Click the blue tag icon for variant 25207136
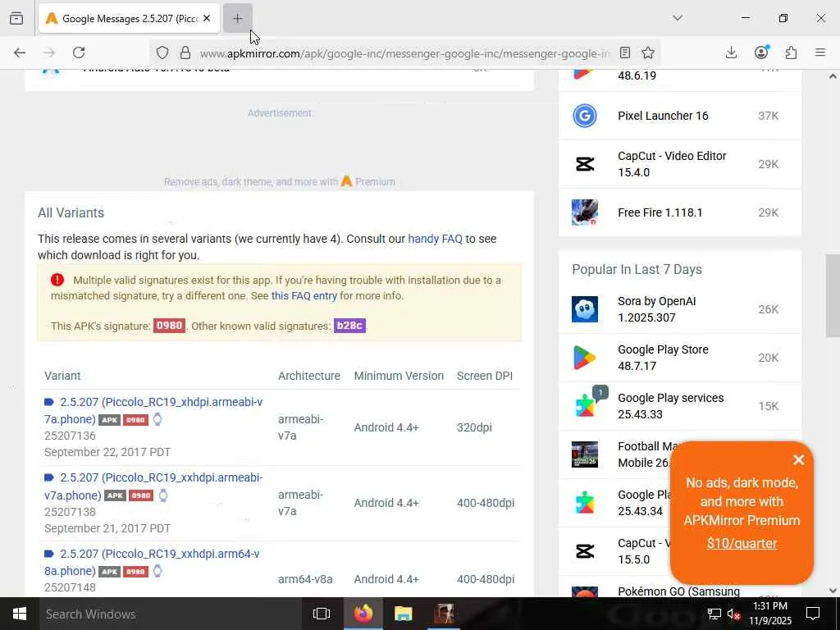The width and height of the screenshot is (840, 630). [x=49, y=402]
